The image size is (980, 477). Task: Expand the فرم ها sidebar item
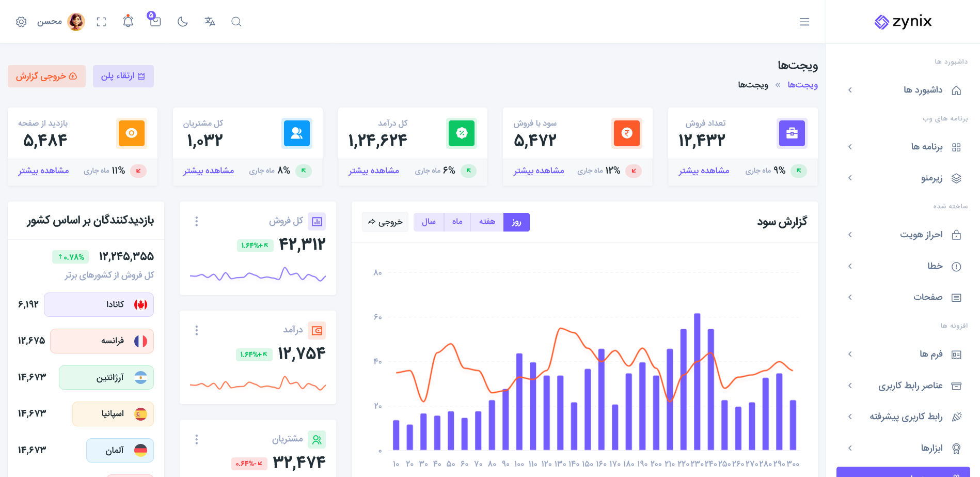click(x=903, y=354)
